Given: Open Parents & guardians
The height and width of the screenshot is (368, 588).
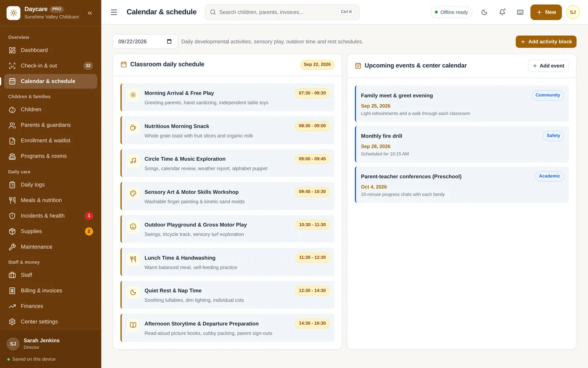Looking at the screenshot, I should [x=50, y=125].
